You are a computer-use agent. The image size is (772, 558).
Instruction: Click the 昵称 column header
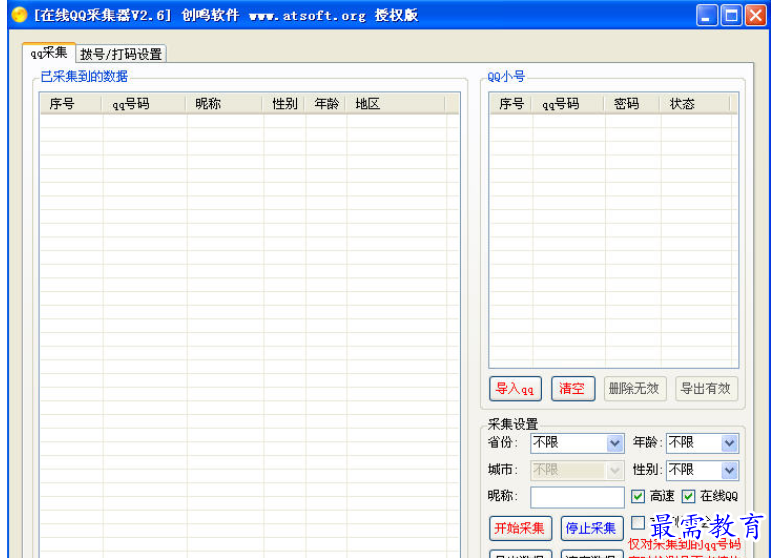(x=224, y=104)
